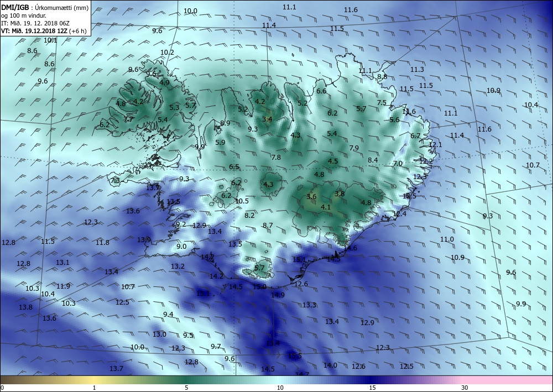This screenshot has height=392, width=553.
Task: Click the 3.8 value on the glacier
Action: pos(340,194)
